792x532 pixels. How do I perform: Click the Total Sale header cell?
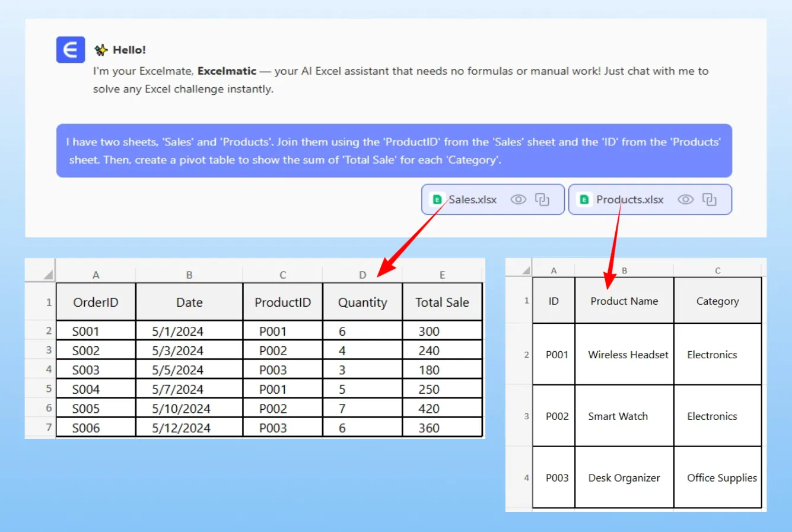point(442,302)
